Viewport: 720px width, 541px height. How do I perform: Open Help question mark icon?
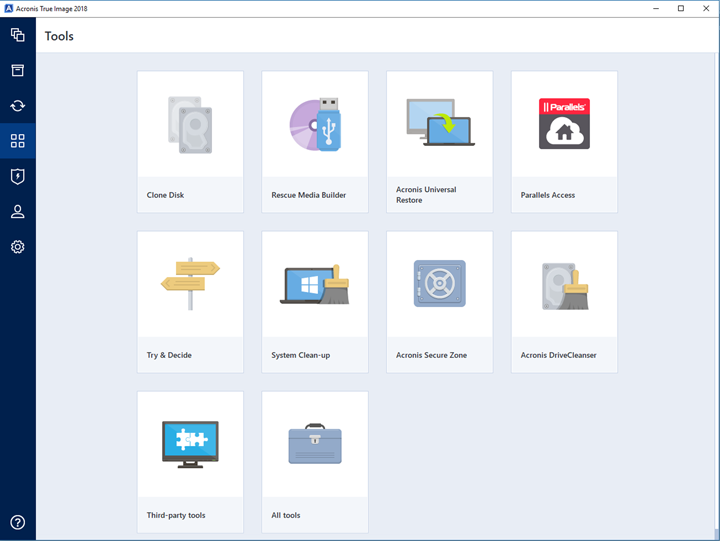[17, 522]
